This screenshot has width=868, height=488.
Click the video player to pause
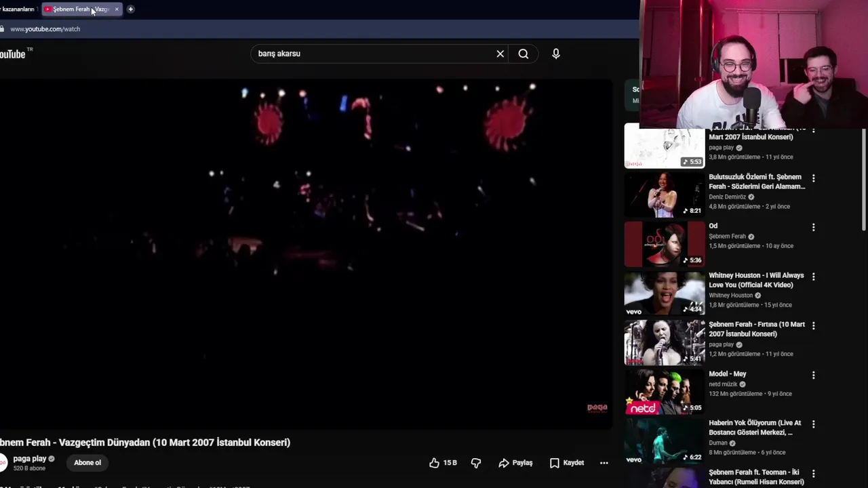[305, 254]
